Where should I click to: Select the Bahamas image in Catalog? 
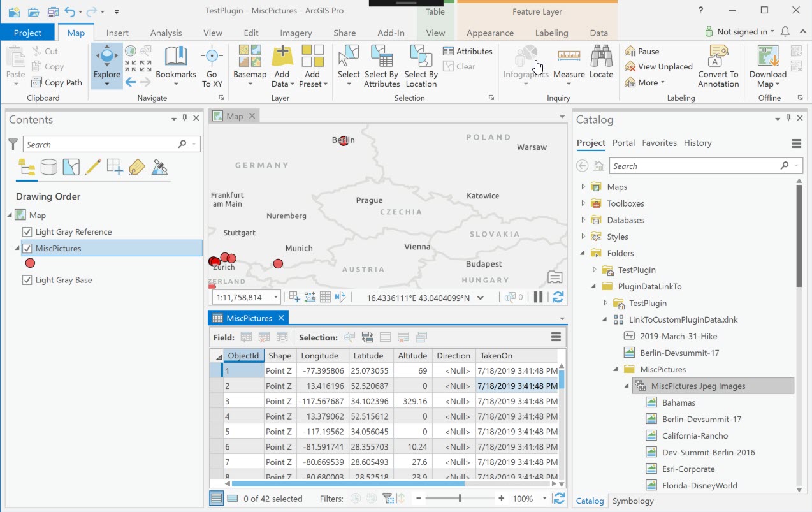click(x=678, y=402)
